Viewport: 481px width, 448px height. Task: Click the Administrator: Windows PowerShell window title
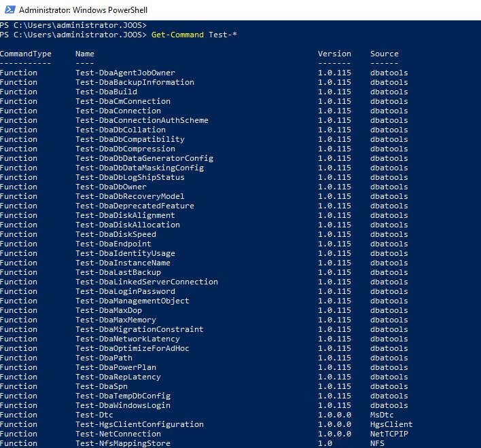click(84, 10)
